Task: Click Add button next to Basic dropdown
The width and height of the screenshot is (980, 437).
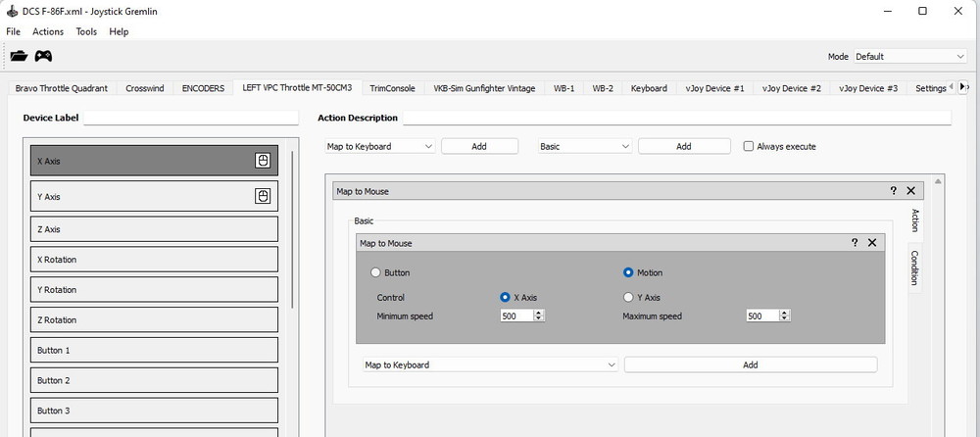Action: point(683,146)
